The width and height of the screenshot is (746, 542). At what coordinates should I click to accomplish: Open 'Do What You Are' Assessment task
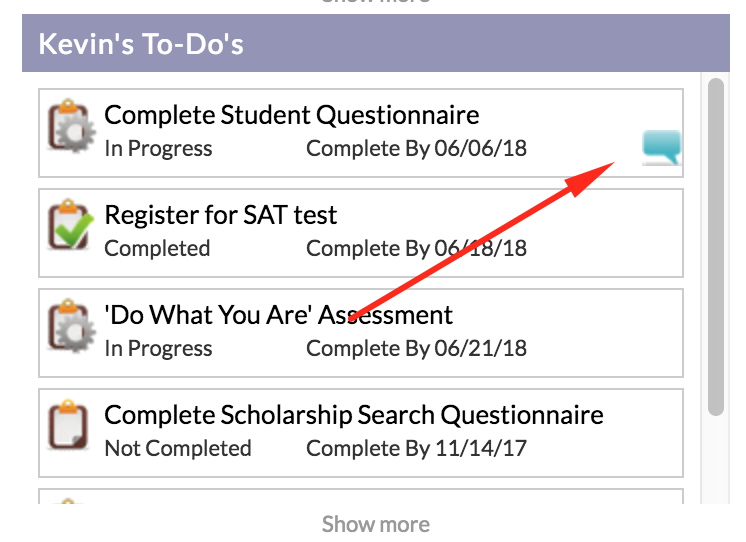(x=278, y=315)
